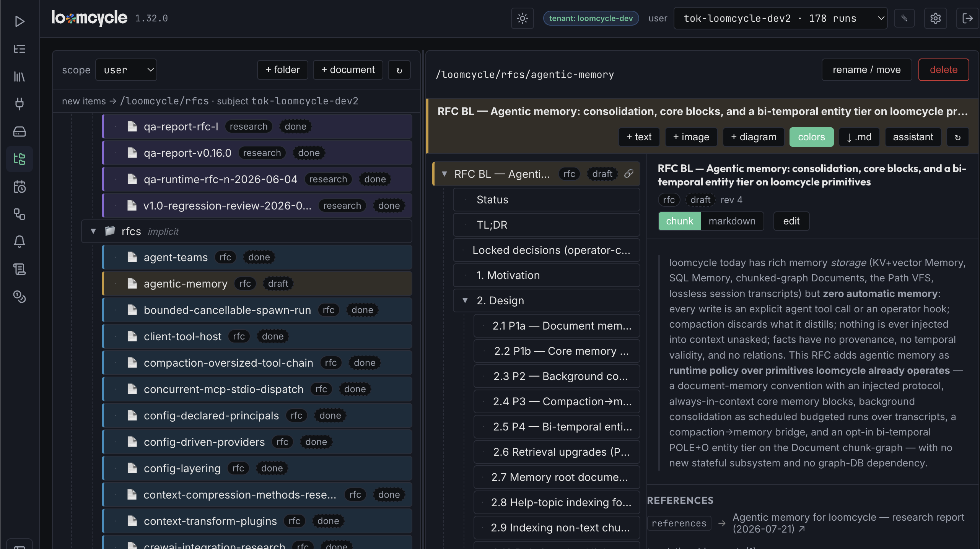Select Locked decisions outline item

(x=546, y=250)
